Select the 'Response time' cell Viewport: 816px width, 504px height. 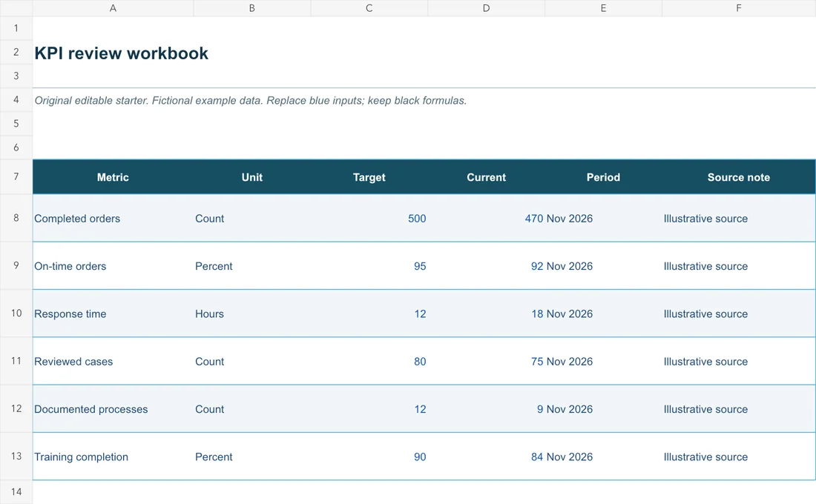point(113,314)
